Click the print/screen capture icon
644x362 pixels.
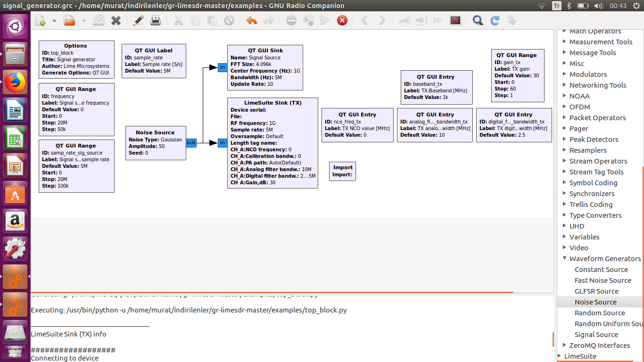click(156, 21)
